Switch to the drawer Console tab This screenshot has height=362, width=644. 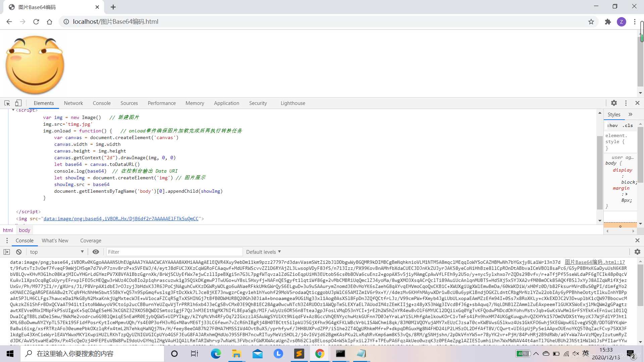coord(24,241)
